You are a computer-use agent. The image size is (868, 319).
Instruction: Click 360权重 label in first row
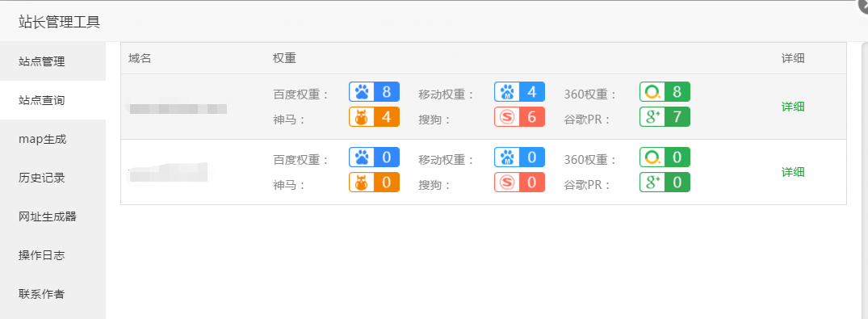[590, 94]
